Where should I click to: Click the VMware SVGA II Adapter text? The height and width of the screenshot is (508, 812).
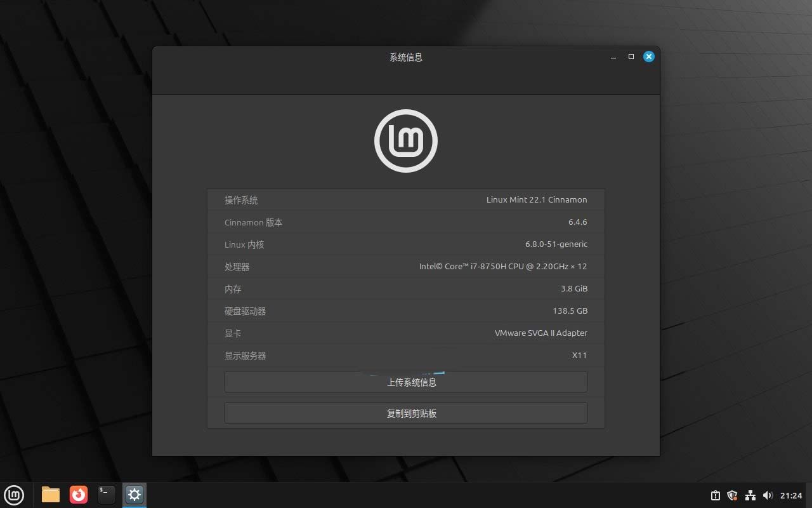[540, 333]
